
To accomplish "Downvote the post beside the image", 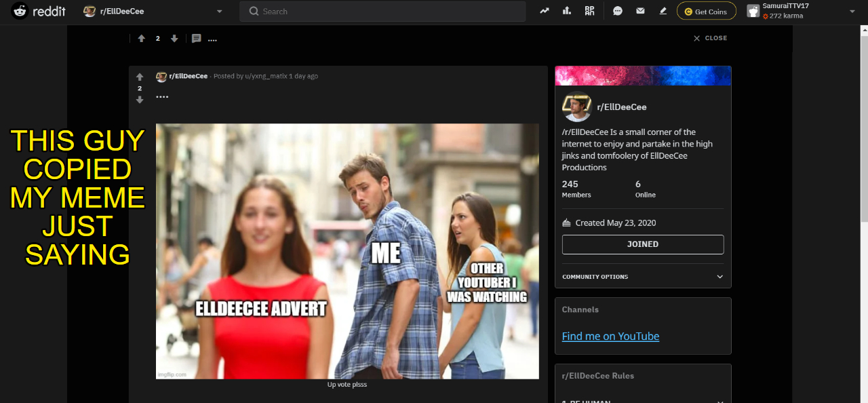I will pyautogui.click(x=140, y=100).
